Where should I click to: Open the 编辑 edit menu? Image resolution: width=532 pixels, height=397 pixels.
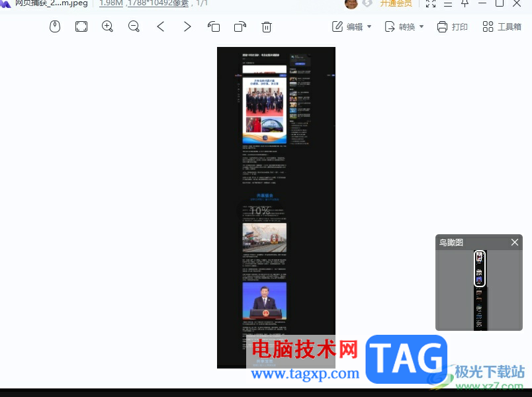click(x=351, y=26)
